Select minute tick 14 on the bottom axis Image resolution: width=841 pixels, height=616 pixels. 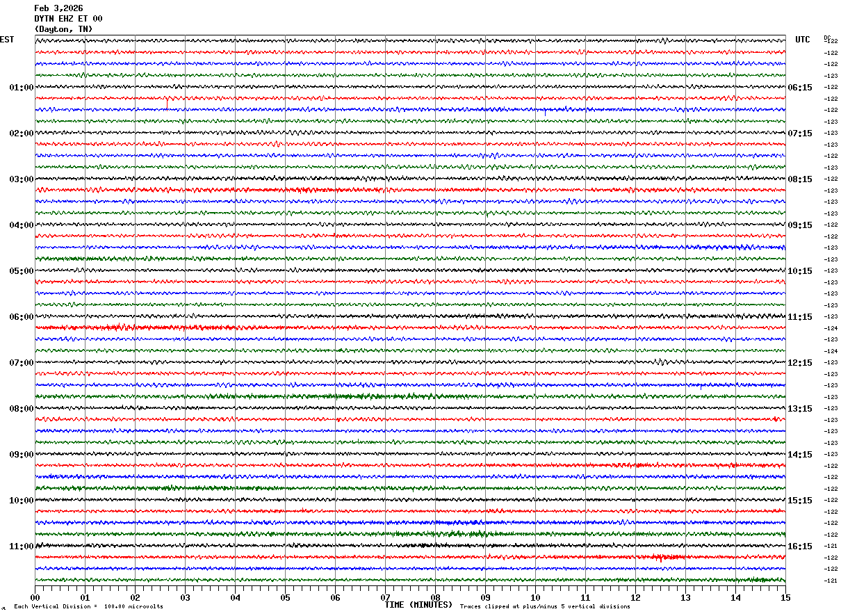click(735, 597)
